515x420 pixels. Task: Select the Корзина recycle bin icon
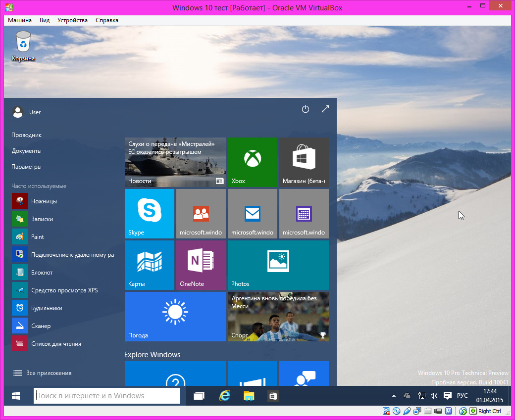click(x=23, y=46)
